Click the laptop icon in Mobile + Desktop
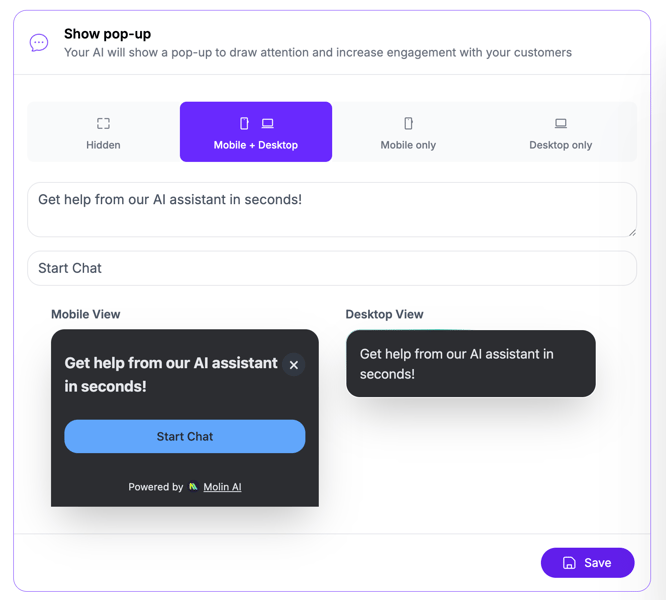Viewport: 666px width, 600px height. click(268, 123)
